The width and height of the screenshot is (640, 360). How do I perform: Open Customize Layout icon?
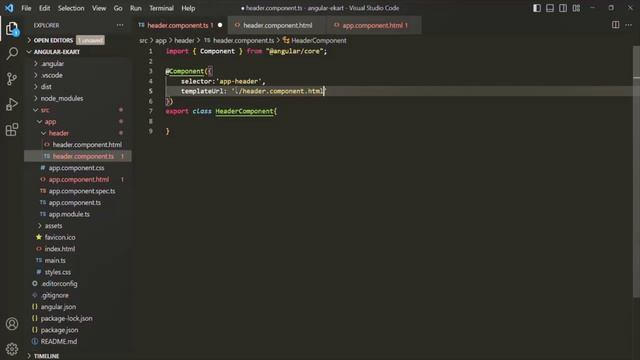click(576, 8)
